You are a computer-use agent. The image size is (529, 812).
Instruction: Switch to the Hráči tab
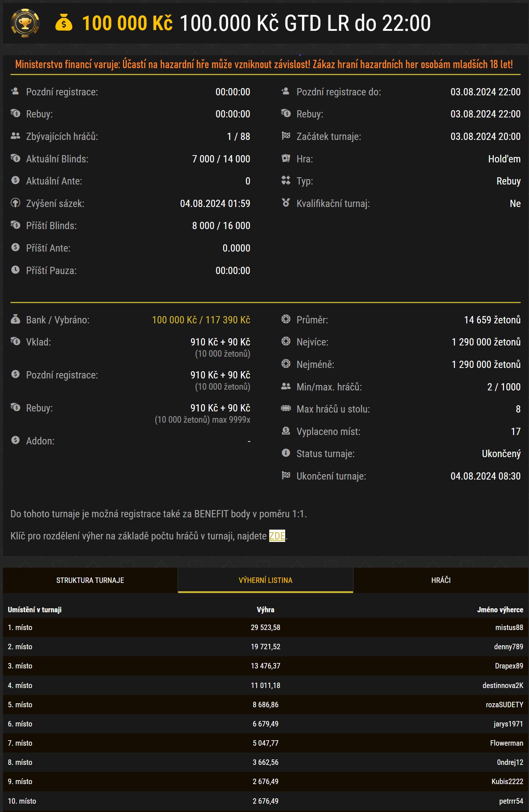click(441, 580)
